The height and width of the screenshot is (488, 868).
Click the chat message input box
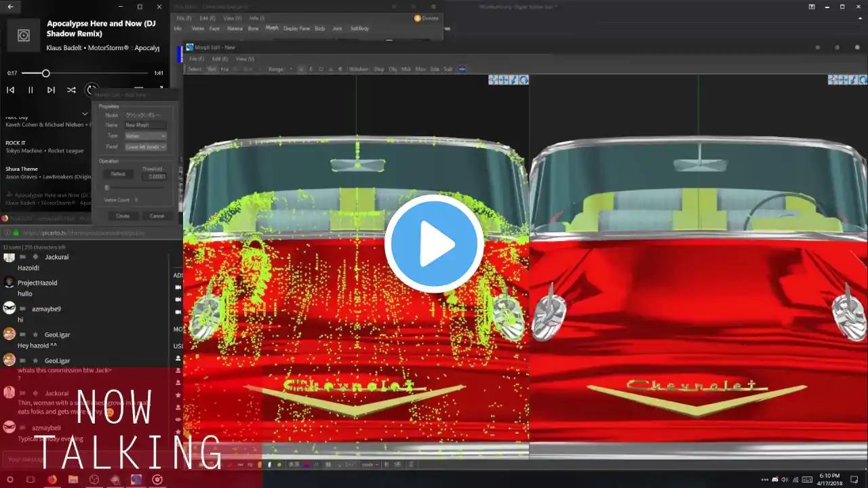85,460
